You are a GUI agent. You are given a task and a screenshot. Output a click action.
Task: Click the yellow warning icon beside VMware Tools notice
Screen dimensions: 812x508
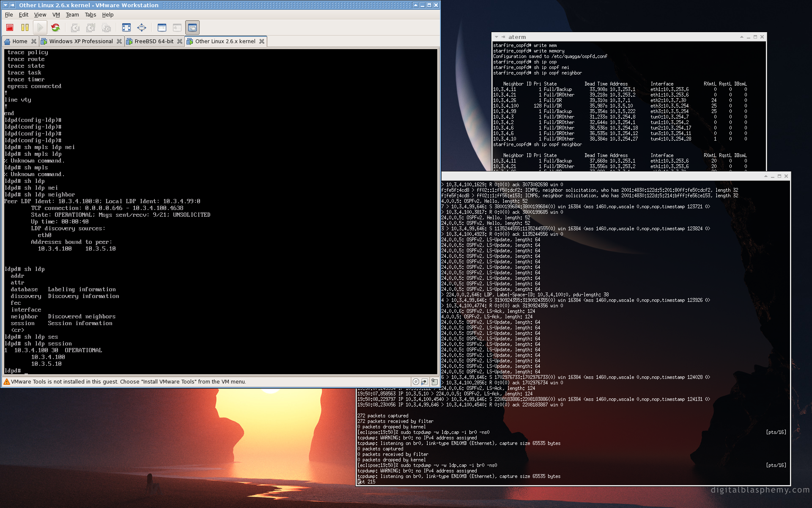click(6, 381)
